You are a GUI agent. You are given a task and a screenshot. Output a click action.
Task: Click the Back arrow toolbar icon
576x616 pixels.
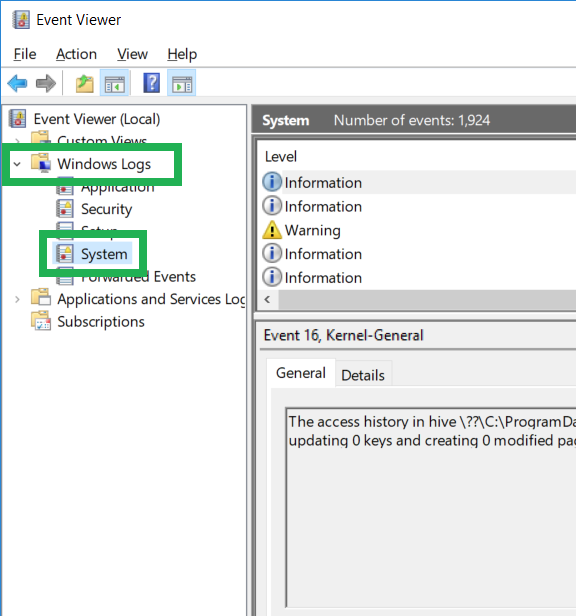pos(17,83)
